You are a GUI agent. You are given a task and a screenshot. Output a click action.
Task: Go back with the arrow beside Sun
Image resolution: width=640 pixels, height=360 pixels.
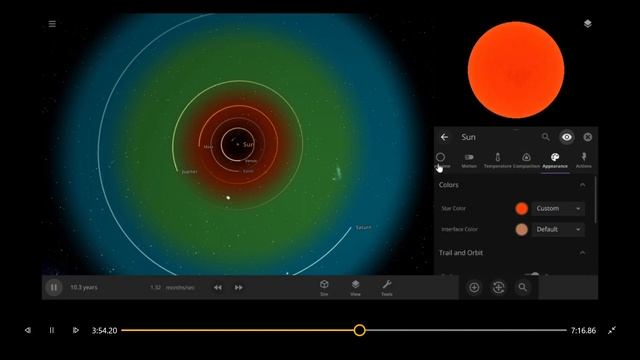(x=444, y=137)
